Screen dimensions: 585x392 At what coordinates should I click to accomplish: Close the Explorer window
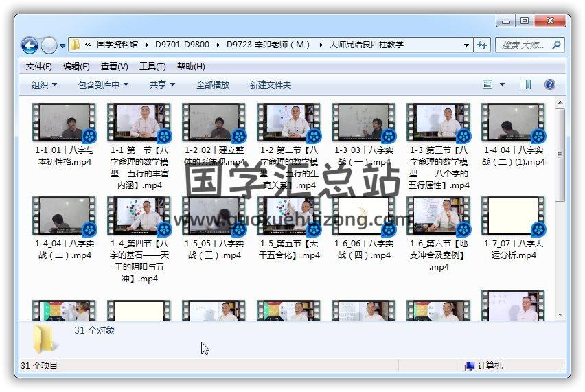pos(550,21)
